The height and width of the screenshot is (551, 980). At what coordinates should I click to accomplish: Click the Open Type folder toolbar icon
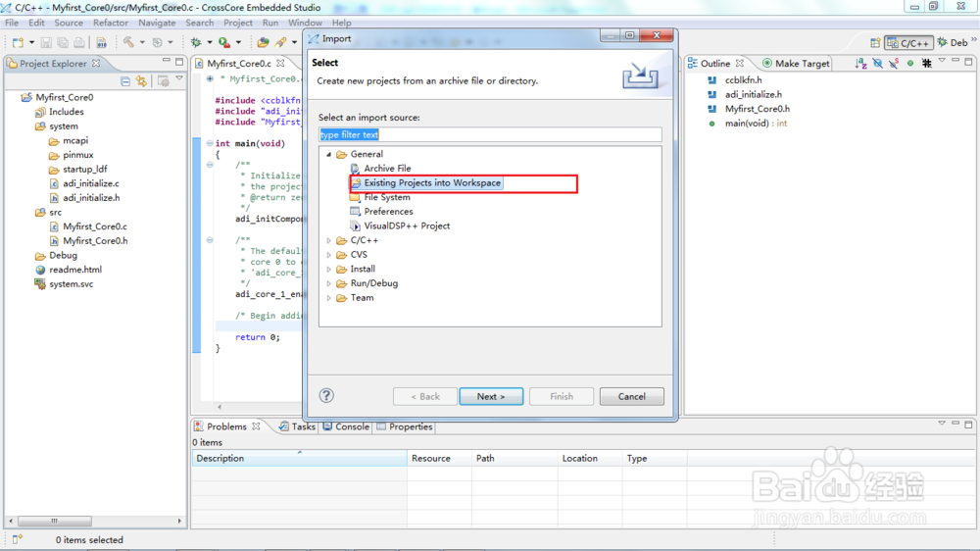click(263, 42)
